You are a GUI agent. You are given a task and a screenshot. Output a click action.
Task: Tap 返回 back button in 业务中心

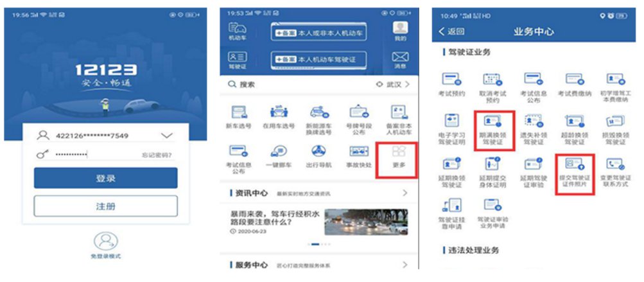pos(452,31)
